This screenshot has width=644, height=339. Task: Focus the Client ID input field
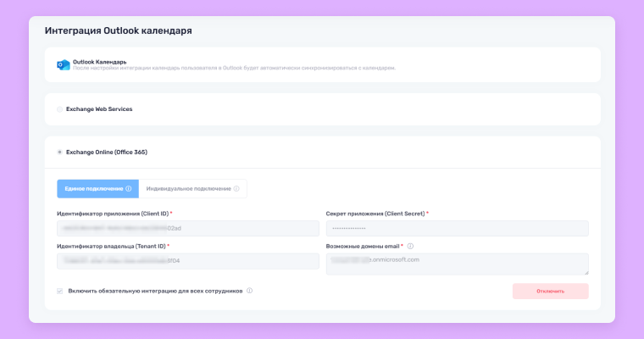[188, 229]
